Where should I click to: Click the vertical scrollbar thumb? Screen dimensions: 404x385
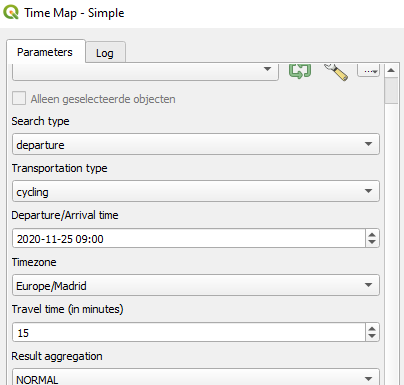pos(391,91)
